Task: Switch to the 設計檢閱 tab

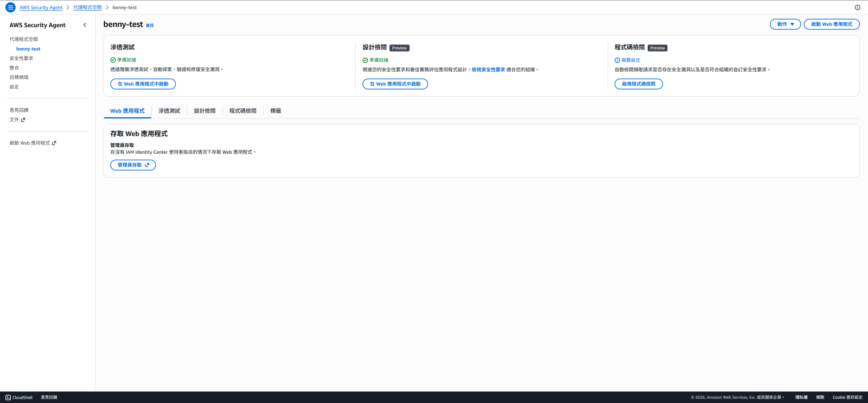Action: point(205,111)
